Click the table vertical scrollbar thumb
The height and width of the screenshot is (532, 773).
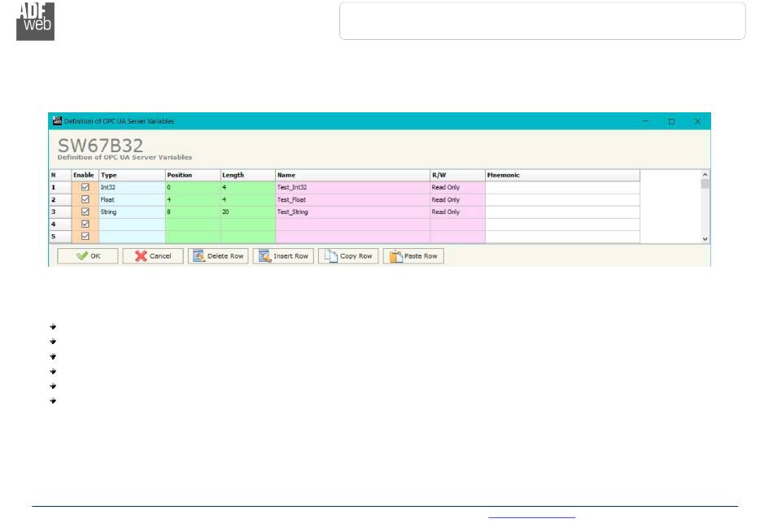(705, 184)
